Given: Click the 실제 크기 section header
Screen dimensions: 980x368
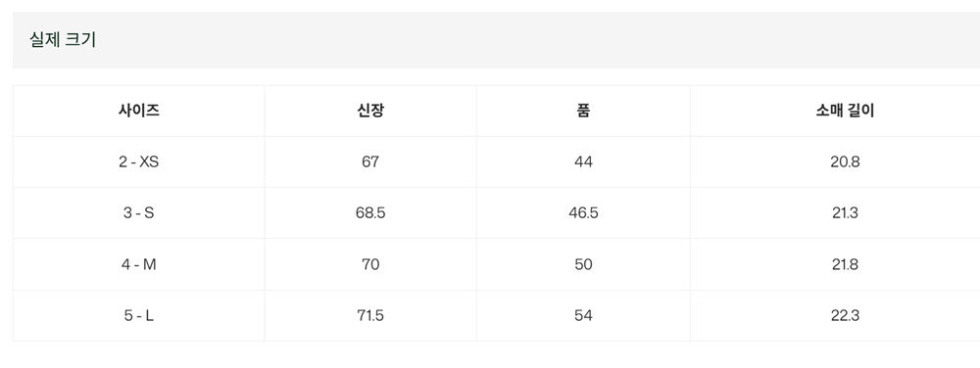Looking at the screenshot, I should click(x=63, y=40).
